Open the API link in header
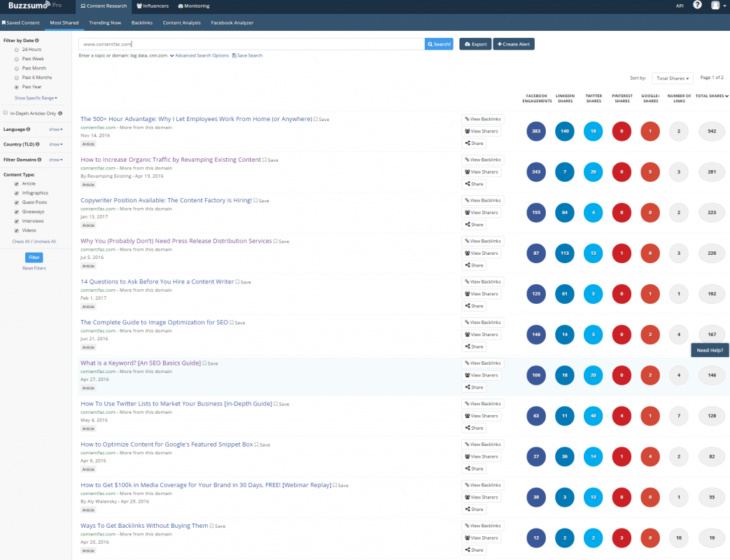 click(680, 6)
